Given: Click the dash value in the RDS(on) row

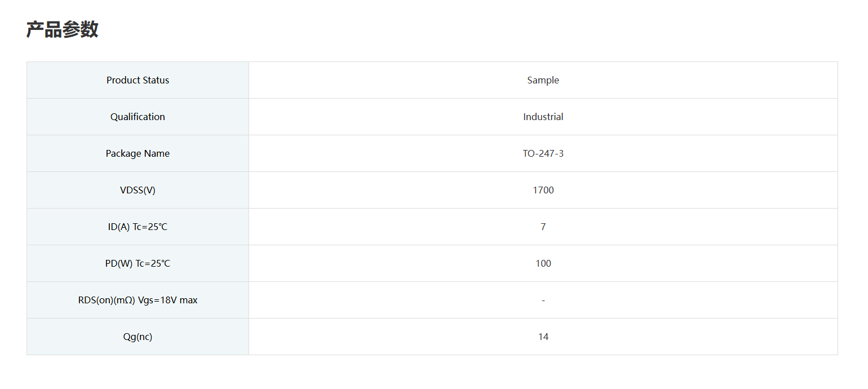Looking at the screenshot, I should [x=543, y=300].
